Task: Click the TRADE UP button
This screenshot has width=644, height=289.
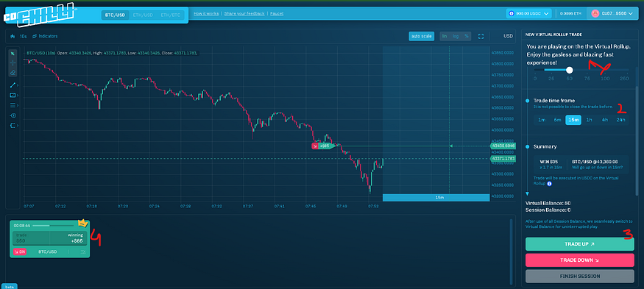Action: (x=579, y=244)
